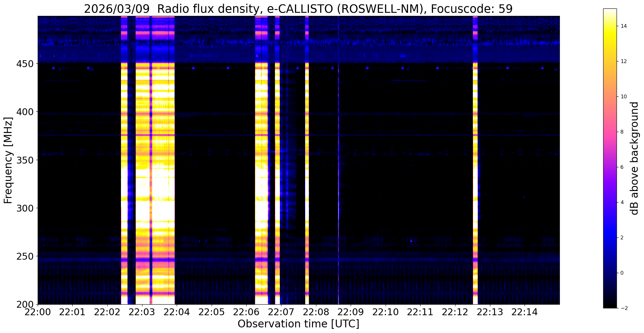Click the narrow burst just after 22:12:30

[475, 160]
